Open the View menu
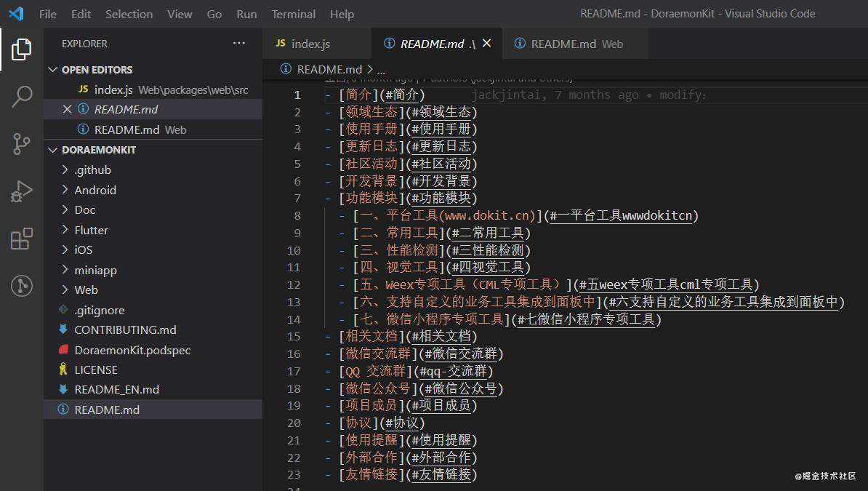868x491 pixels. click(180, 14)
